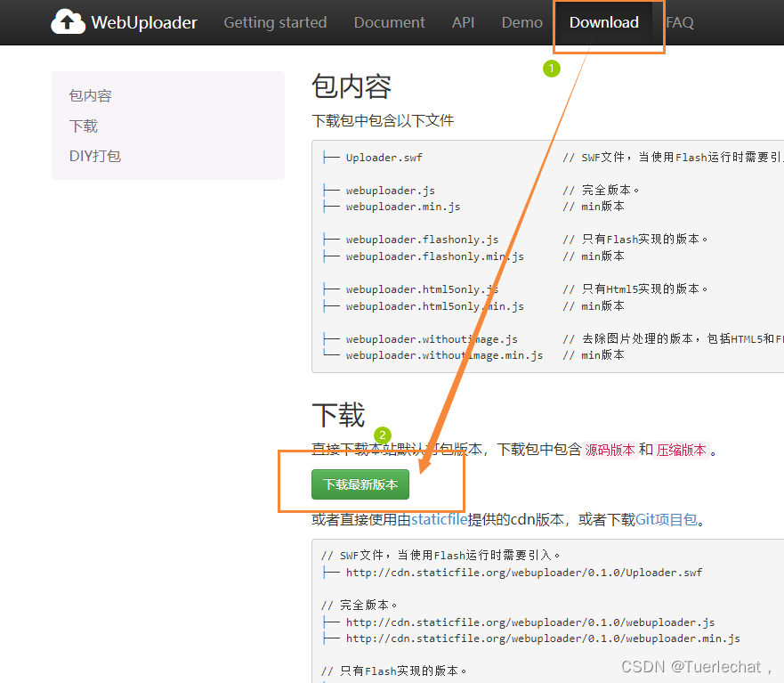The height and width of the screenshot is (683, 784).
Task: Open the staticfile link
Action: point(439,519)
